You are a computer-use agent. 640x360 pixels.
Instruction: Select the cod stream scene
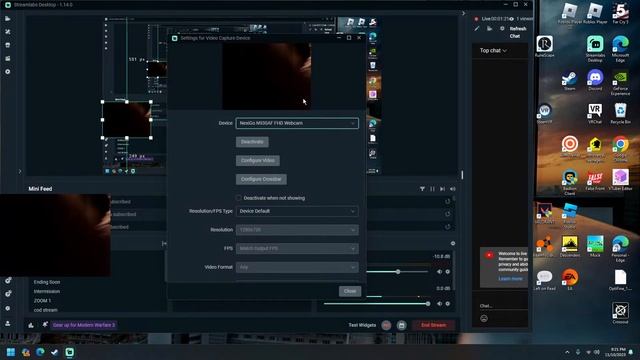(x=46, y=310)
